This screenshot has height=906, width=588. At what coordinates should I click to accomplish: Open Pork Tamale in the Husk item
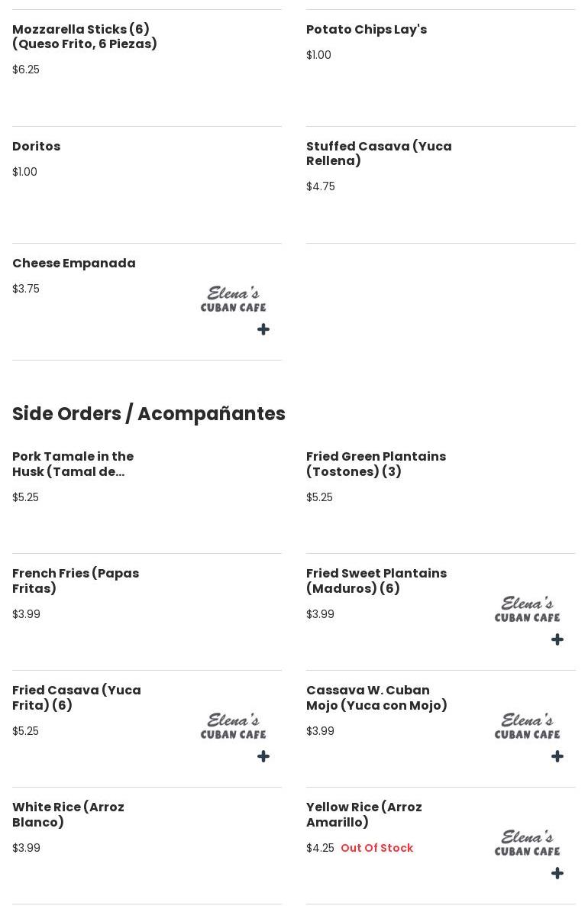pos(73,464)
